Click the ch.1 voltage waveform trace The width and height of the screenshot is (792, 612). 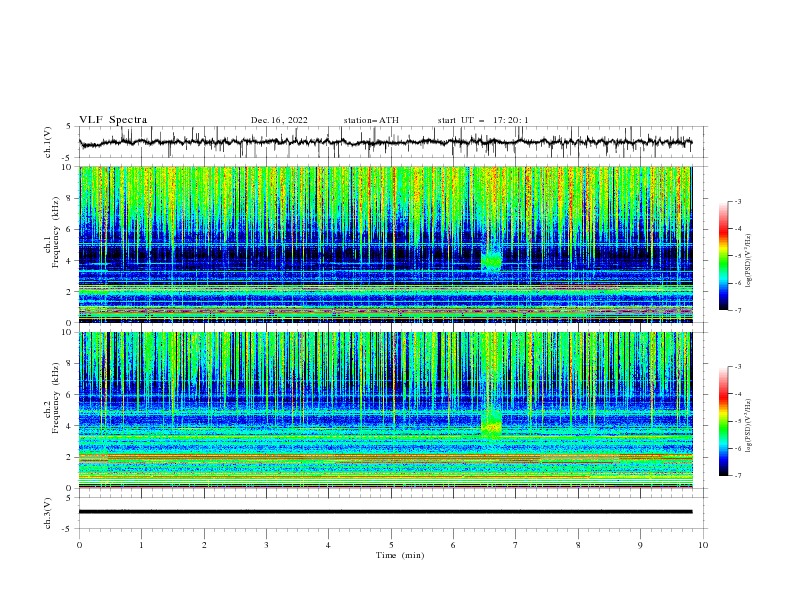point(385,142)
